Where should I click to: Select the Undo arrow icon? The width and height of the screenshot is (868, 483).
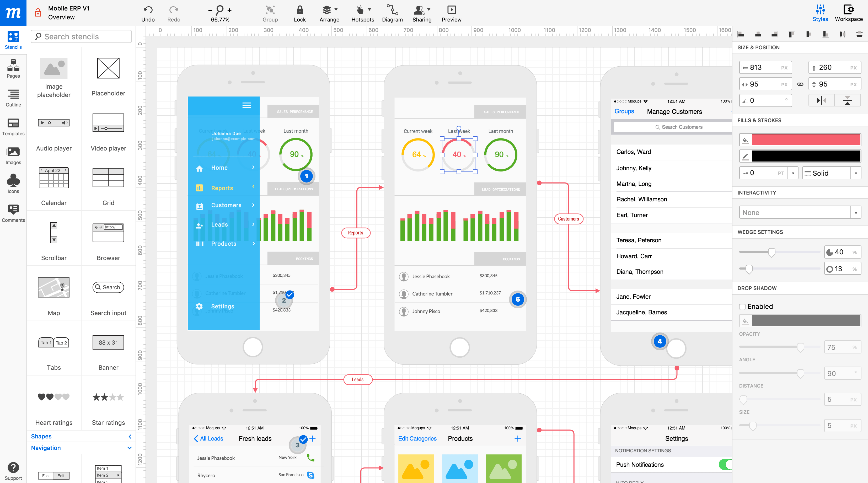(x=147, y=9)
